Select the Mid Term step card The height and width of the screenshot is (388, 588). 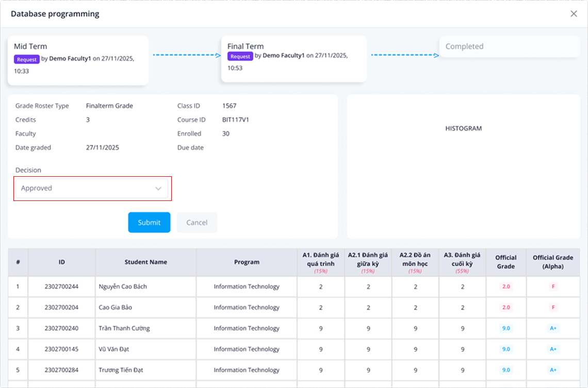point(78,60)
